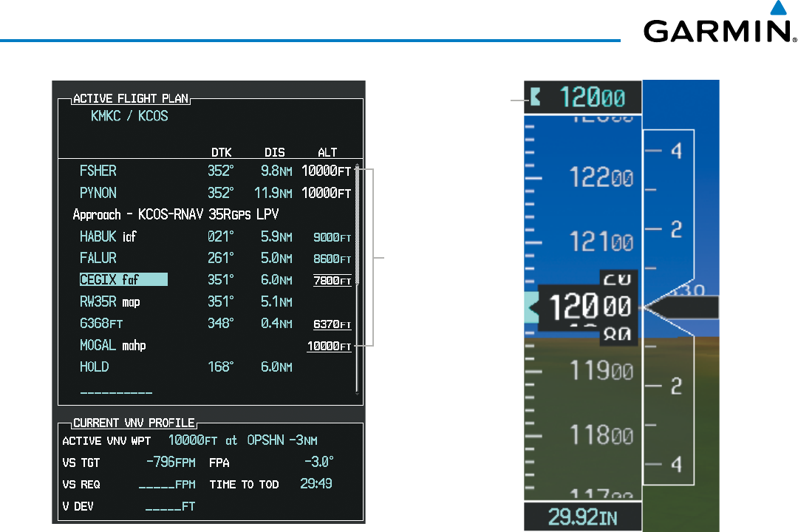798x532 pixels.
Task: Click the VS REQ dashed field
Action: click(x=167, y=485)
